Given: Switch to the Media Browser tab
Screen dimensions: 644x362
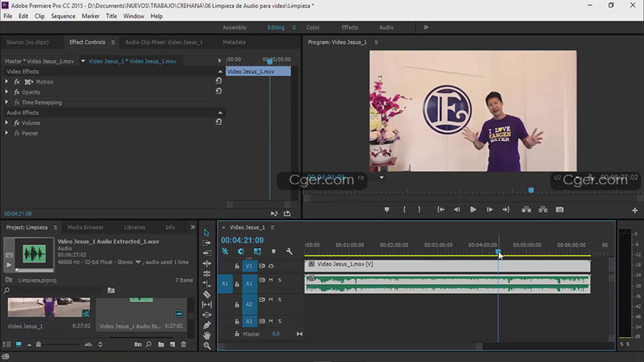Looking at the screenshot, I should coord(86,227).
